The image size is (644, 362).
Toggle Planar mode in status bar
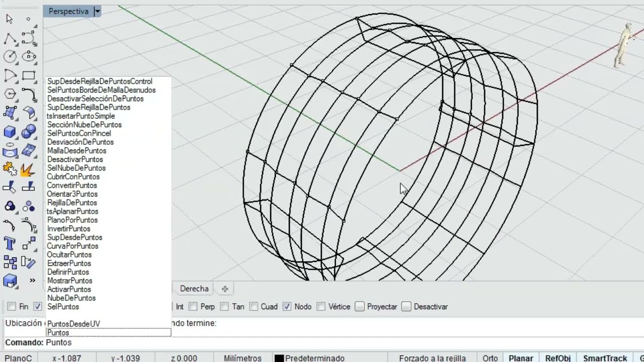tap(521, 358)
